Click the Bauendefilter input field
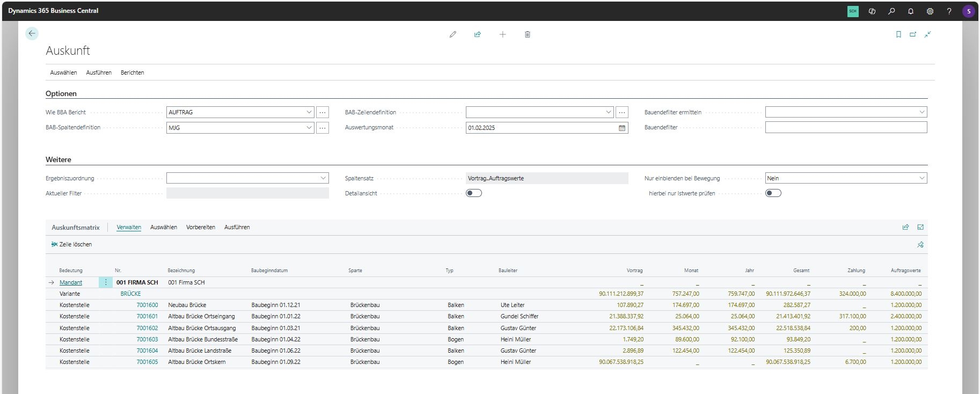 coord(845,127)
